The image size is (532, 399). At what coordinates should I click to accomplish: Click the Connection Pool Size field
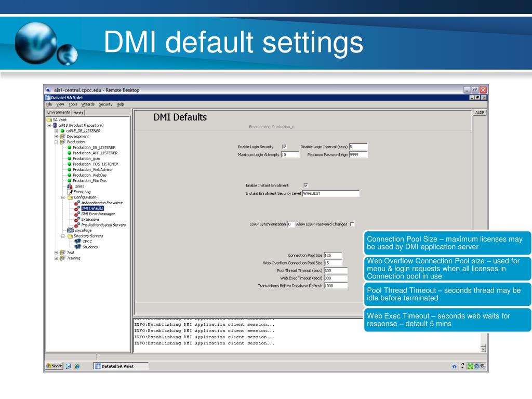333,255
